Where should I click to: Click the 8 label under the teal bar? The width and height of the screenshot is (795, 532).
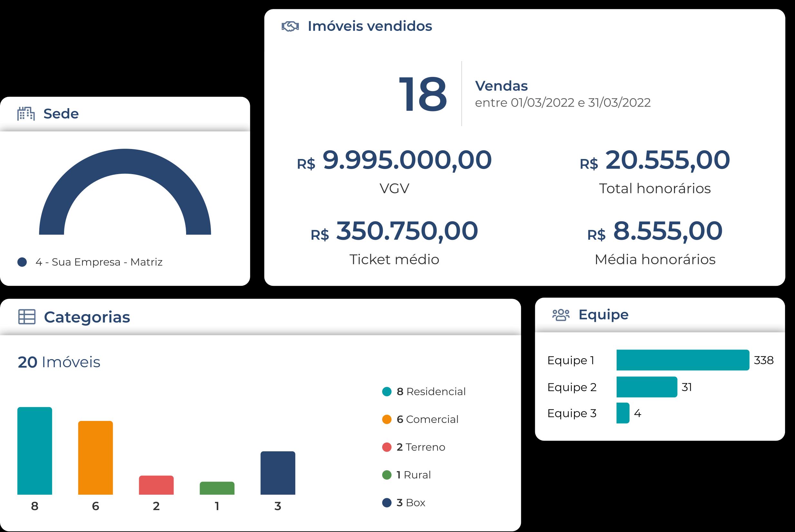pyautogui.click(x=35, y=506)
